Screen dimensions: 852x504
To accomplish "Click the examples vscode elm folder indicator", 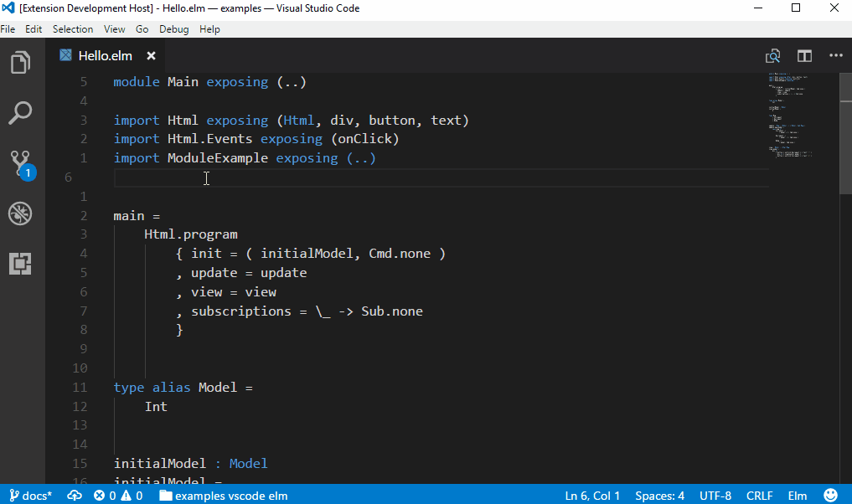I will click(x=224, y=496).
